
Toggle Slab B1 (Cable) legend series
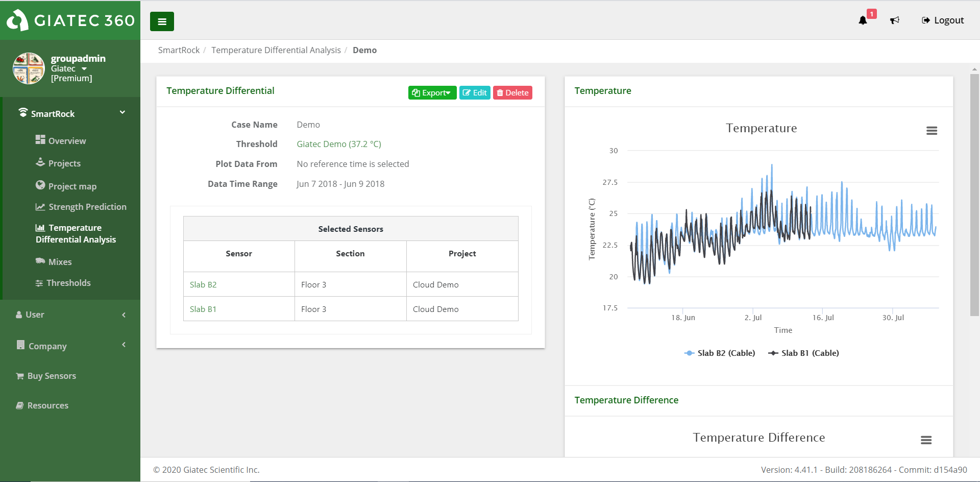[803, 353]
